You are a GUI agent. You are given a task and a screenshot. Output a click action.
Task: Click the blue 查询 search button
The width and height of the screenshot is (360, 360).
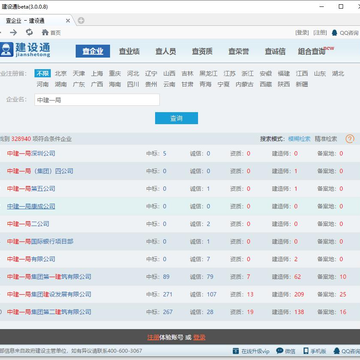pos(176,118)
